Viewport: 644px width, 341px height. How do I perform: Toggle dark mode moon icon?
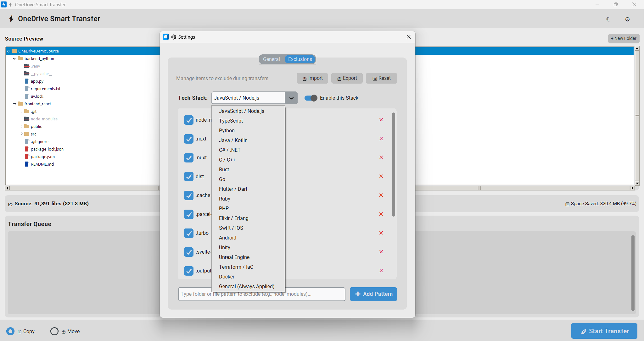pos(608,19)
